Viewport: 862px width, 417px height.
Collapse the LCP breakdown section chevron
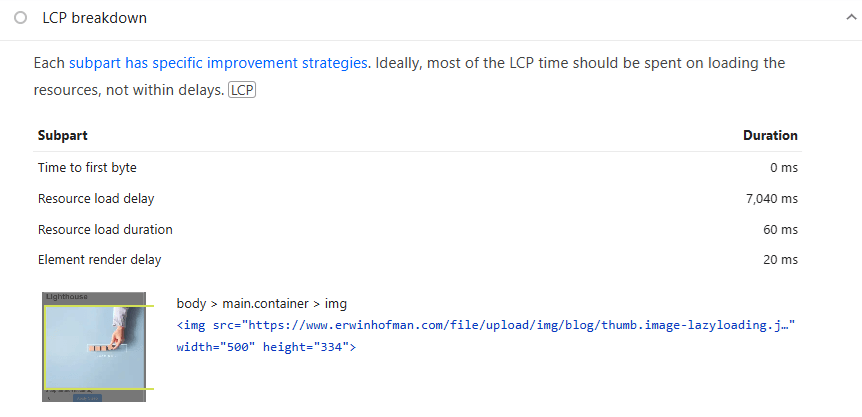click(849, 18)
